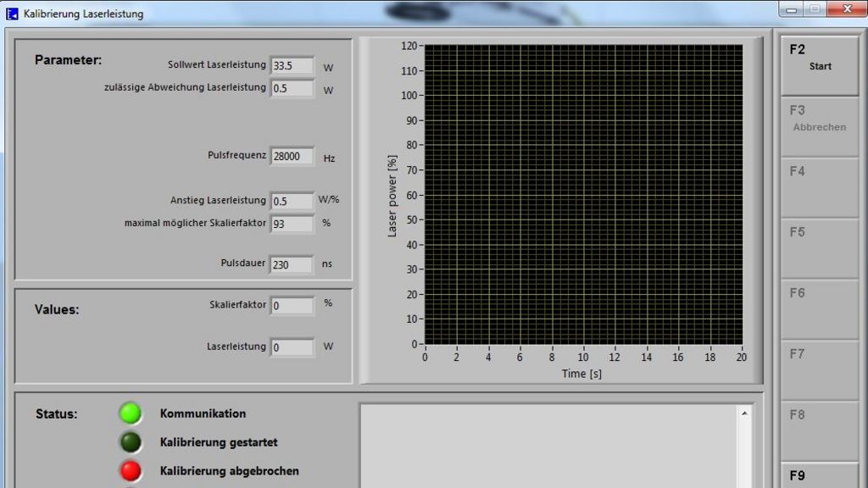
Task: Click the Pulsdauer input field
Action: 292,264
